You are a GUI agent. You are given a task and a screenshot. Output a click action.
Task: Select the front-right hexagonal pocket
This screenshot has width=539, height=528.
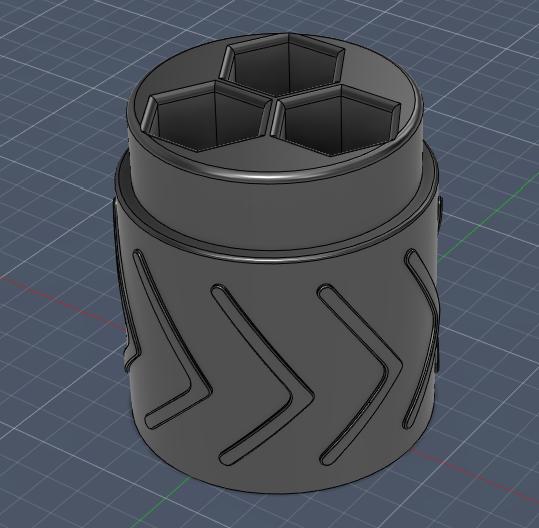click(x=335, y=120)
